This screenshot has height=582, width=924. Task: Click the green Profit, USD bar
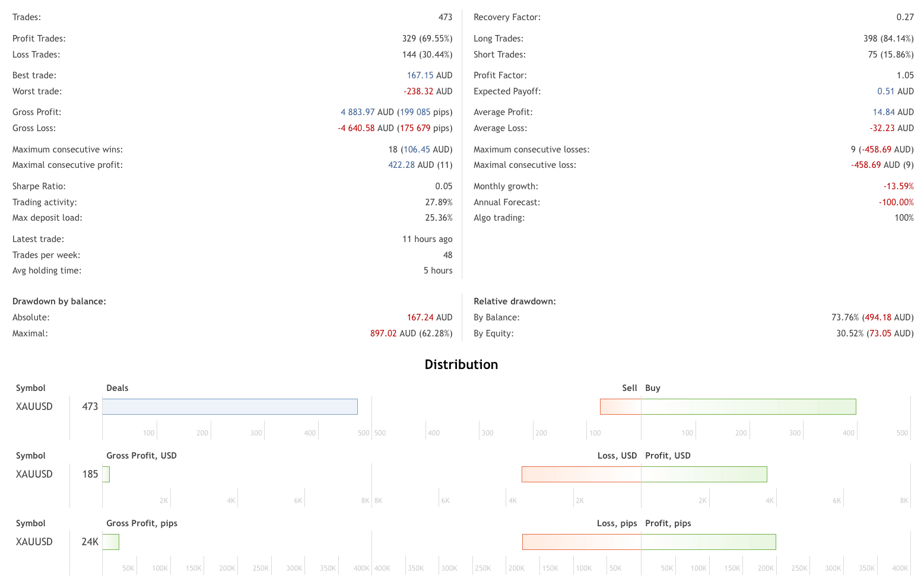point(704,474)
